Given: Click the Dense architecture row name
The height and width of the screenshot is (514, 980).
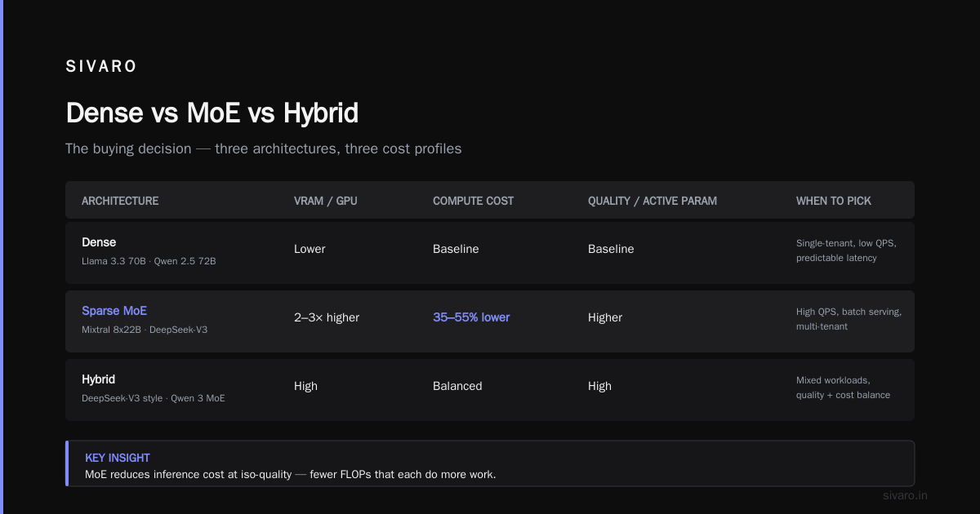Looking at the screenshot, I should click(x=99, y=242).
